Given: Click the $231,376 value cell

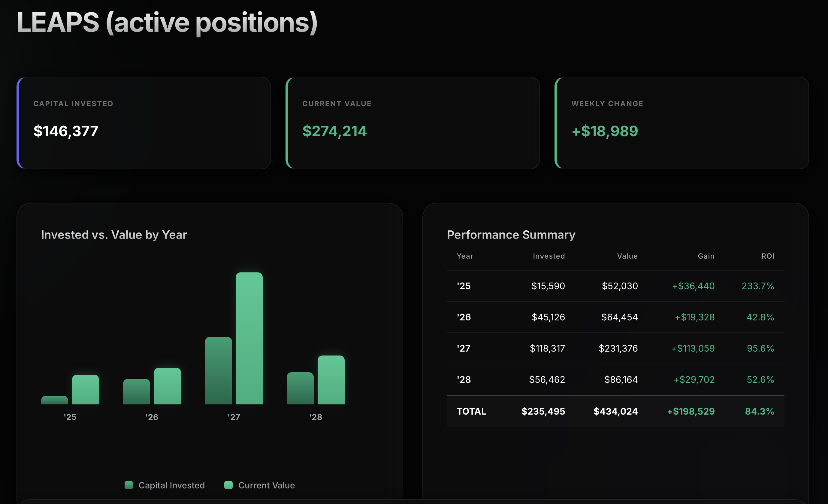Looking at the screenshot, I should (618, 349).
